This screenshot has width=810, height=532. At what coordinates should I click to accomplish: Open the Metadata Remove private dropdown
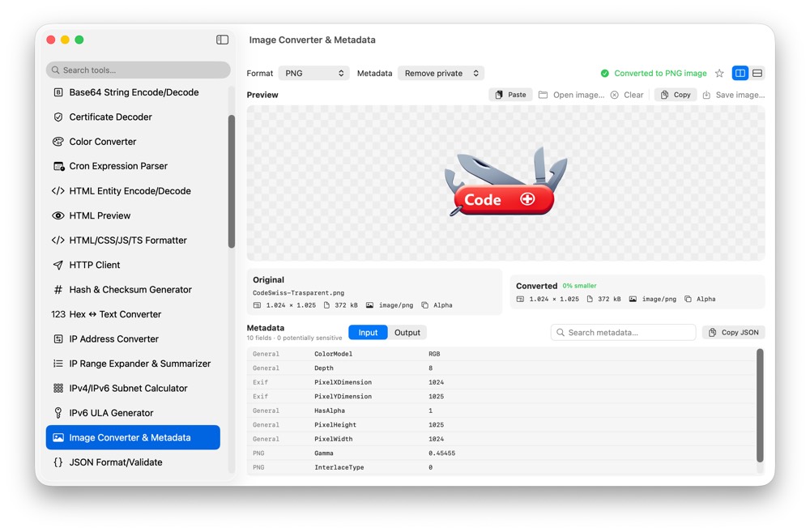[x=441, y=74]
